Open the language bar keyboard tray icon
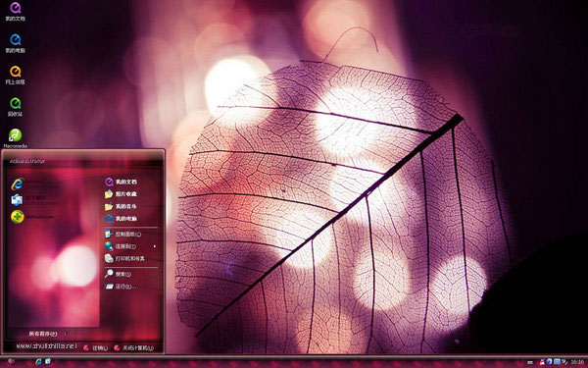588x368 pixels. pos(530,362)
